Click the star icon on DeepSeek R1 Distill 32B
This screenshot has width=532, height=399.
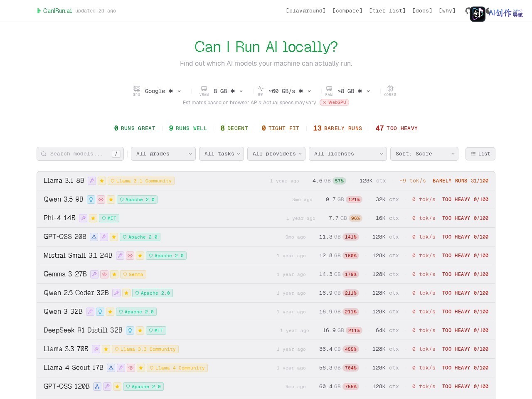(140, 330)
